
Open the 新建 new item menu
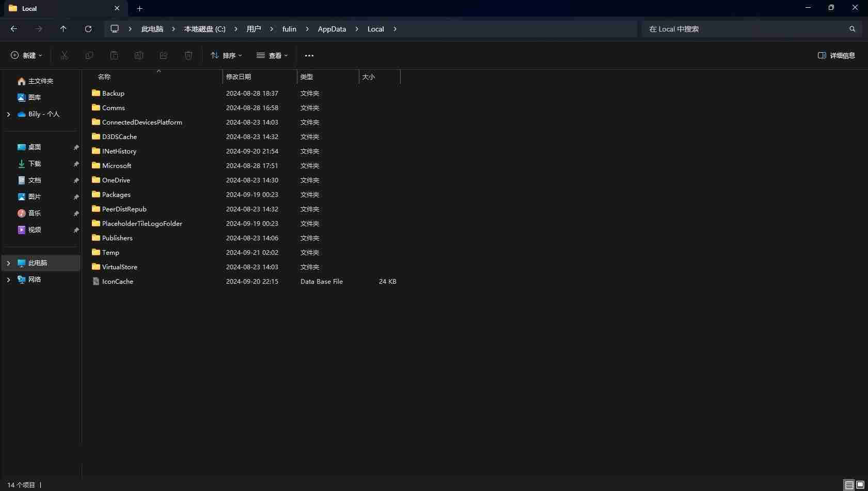(x=27, y=55)
